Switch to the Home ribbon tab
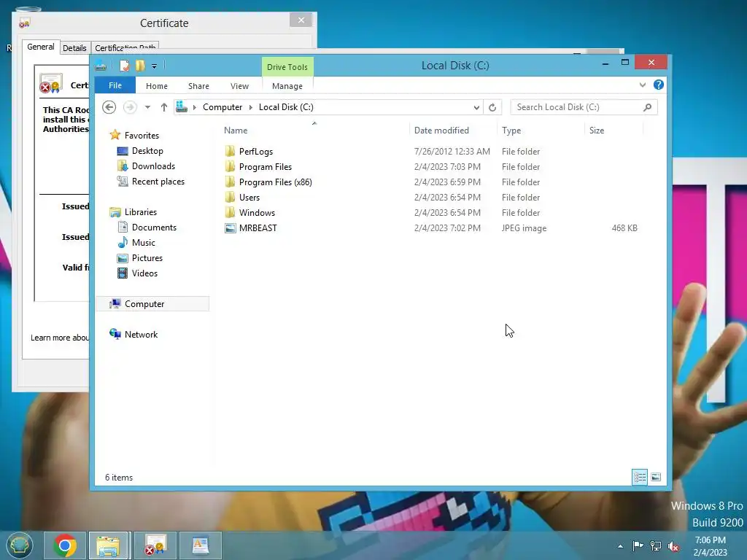Screen dimensions: 747x560 [157, 86]
